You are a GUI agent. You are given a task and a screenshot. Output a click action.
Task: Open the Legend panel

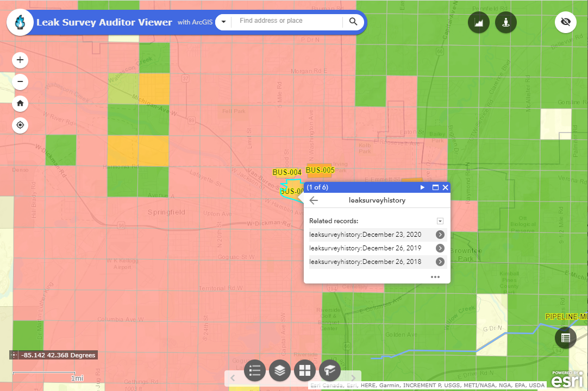tap(254, 370)
